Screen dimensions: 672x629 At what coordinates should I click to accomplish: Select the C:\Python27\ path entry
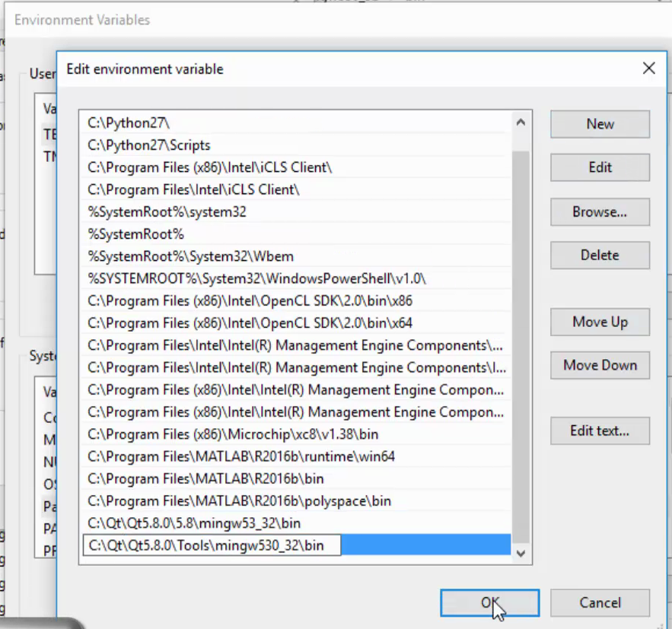[228, 122]
